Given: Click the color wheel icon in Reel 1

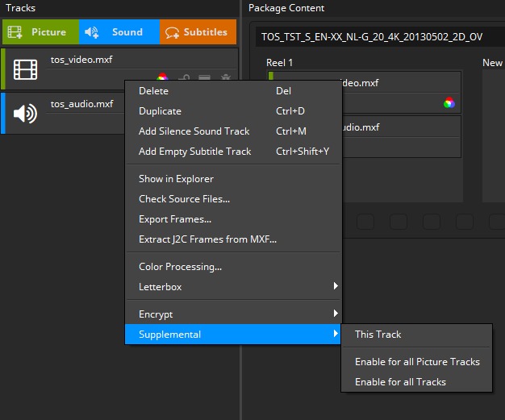Looking at the screenshot, I should coord(449,102).
